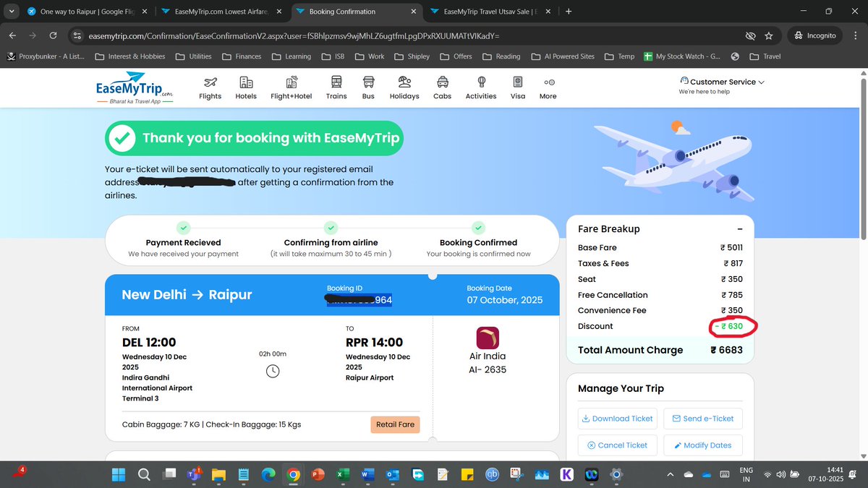Open My Stock Watch bookmark
This screenshot has height=488, width=868.
pyautogui.click(x=681, y=56)
